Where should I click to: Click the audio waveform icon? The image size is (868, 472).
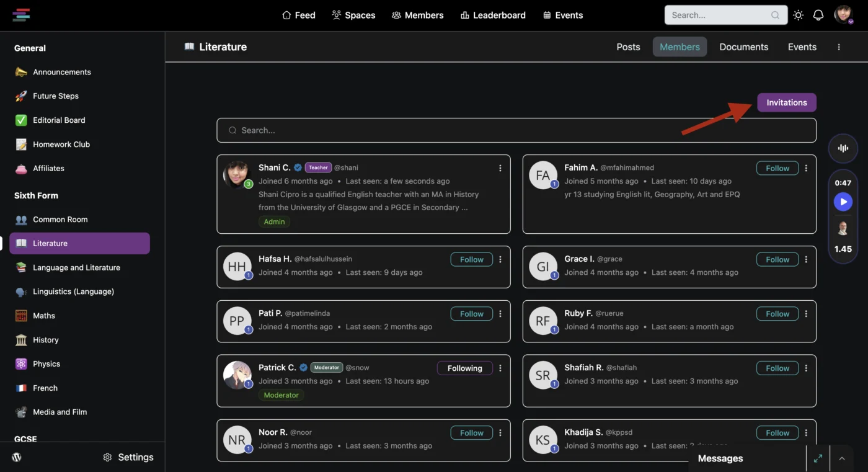(x=843, y=148)
